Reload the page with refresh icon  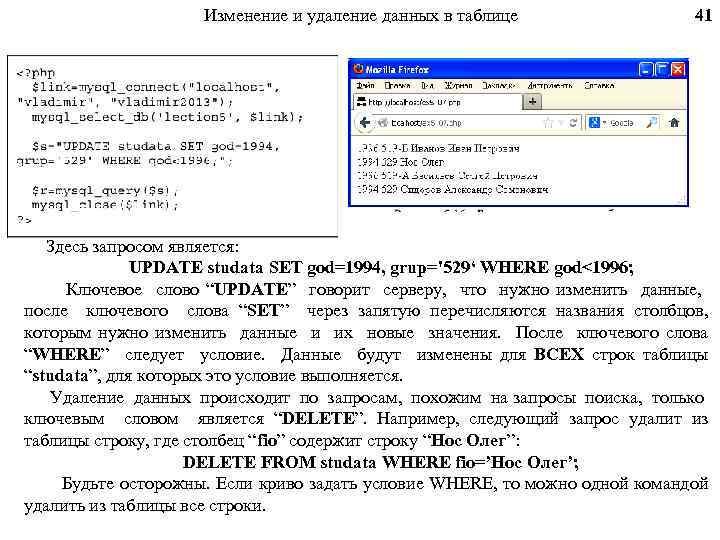click(x=573, y=123)
